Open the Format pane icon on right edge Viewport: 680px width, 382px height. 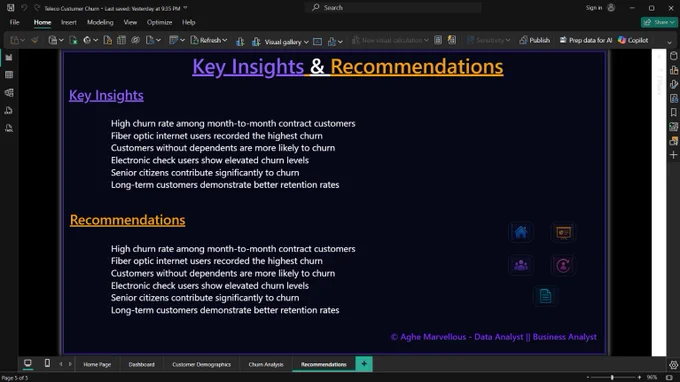pyautogui.click(x=673, y=85)
